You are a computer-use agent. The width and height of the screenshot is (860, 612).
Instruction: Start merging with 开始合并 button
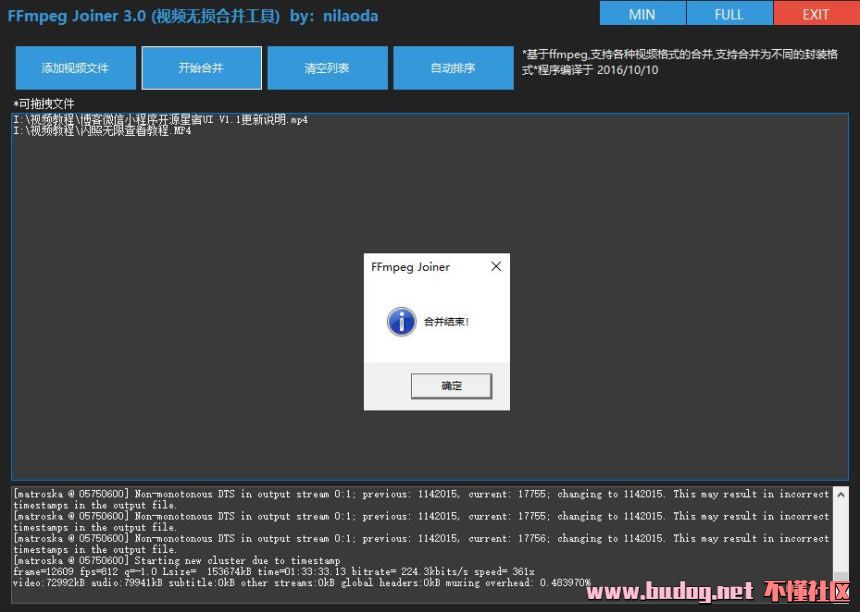click(201, 68)
